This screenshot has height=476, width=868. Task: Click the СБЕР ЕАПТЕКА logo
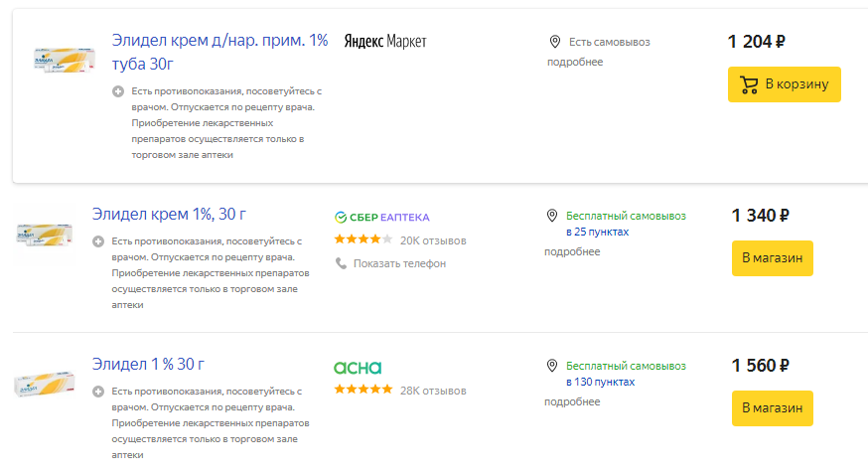click(x=382, y=218)
